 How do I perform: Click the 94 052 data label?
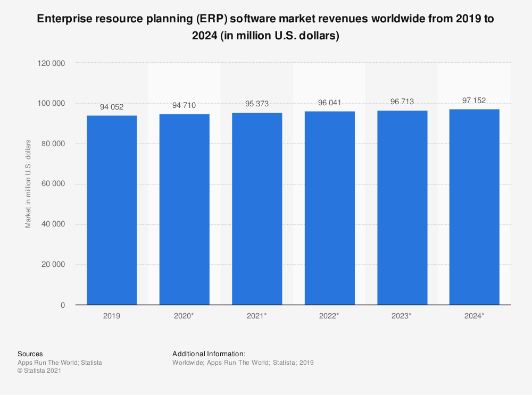(x=112, y=107)
